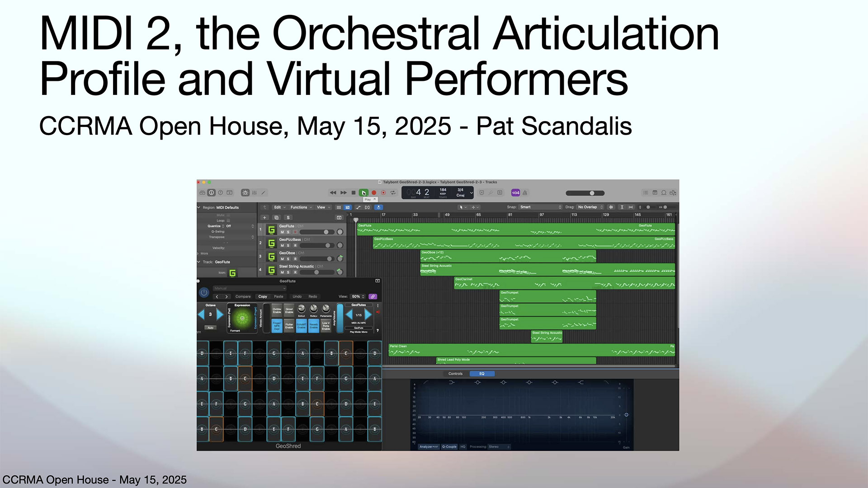
Task: Toggle the waveform zoom icon
Action: coord(611,207)
